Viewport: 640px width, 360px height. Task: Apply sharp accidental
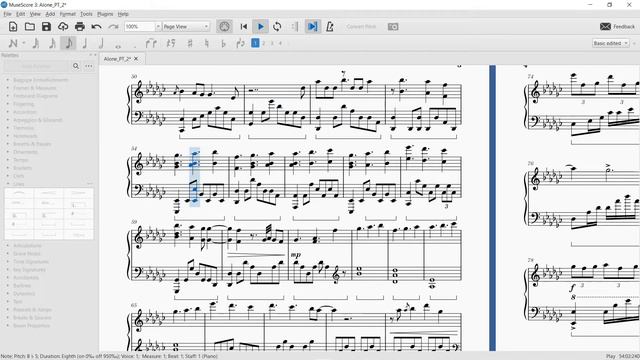pos(190,43)
